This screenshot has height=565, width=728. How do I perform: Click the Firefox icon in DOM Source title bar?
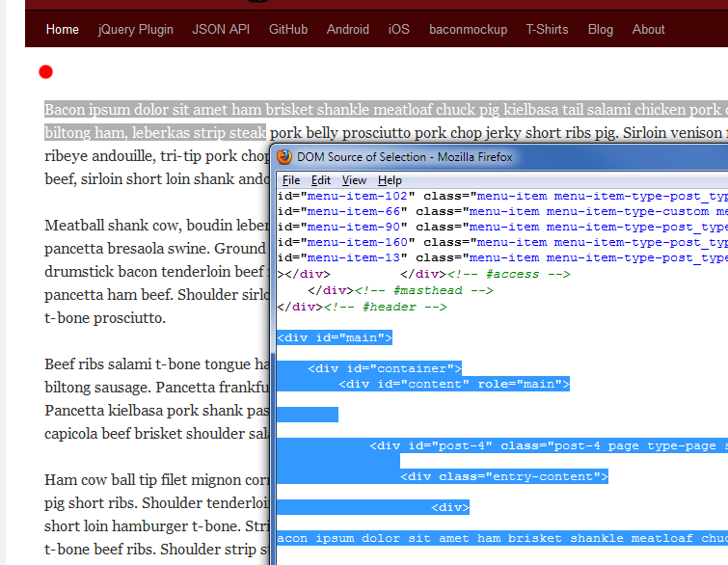pos(284,157)
